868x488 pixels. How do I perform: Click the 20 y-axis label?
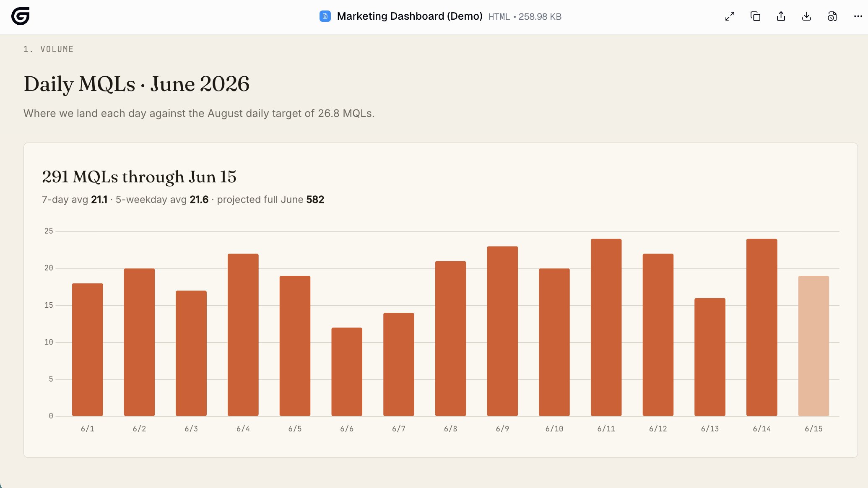point(49,268)
